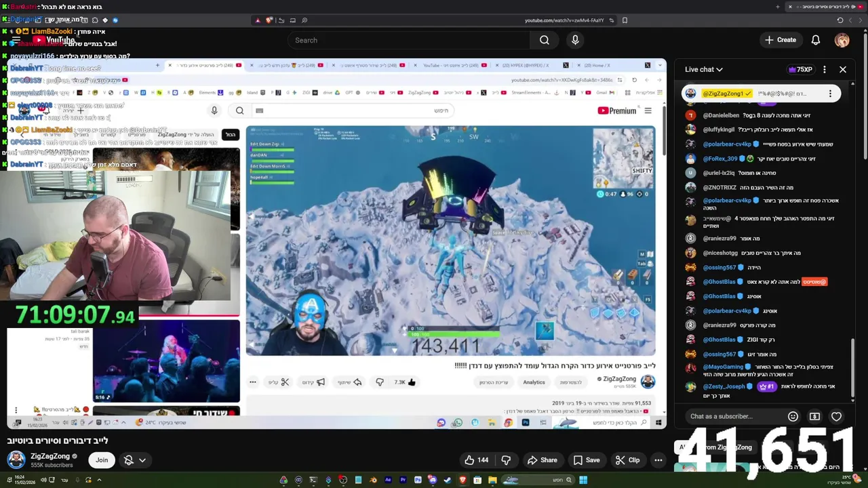Open YouTube notifications bell
Screen dimensions: 868x488
[x=816, y=40]
